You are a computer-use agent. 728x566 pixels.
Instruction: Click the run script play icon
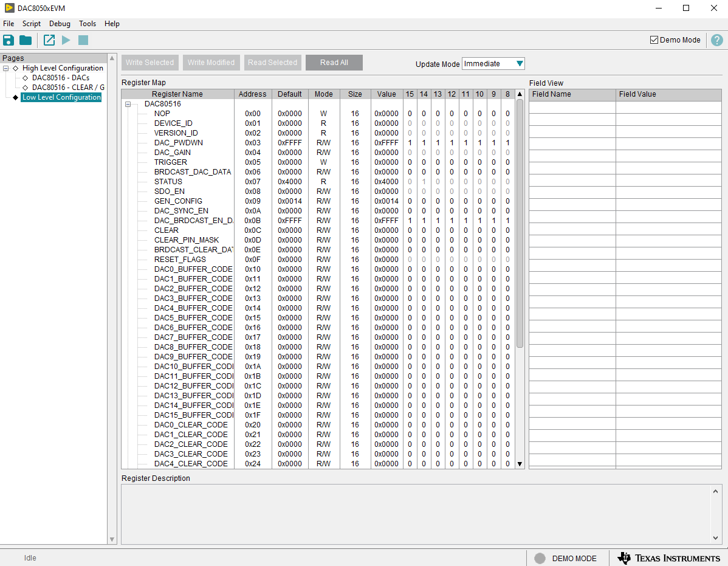tap(66, 40)
